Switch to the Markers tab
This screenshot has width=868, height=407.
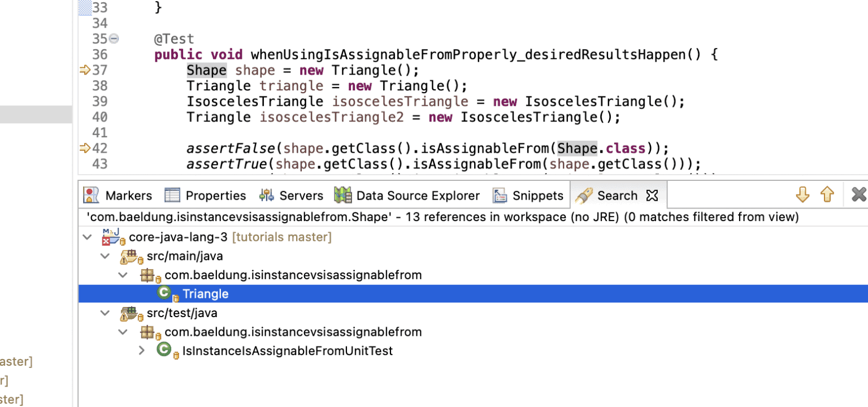118,196
